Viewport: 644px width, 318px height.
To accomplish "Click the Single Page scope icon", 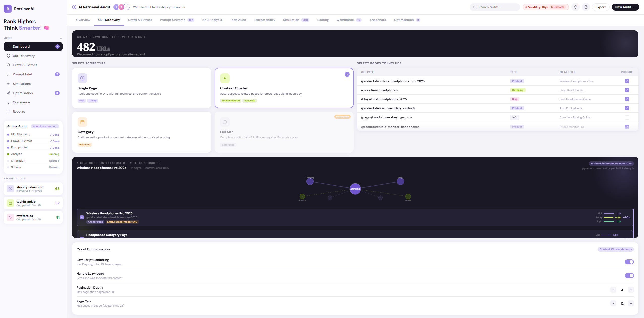I will [x=82, y=78].
